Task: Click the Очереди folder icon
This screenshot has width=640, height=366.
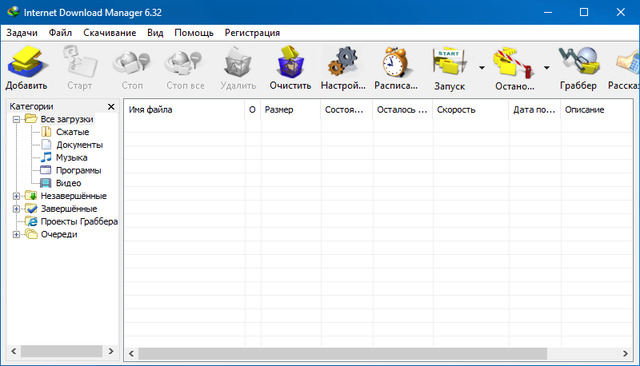Action: coord(31,234)
